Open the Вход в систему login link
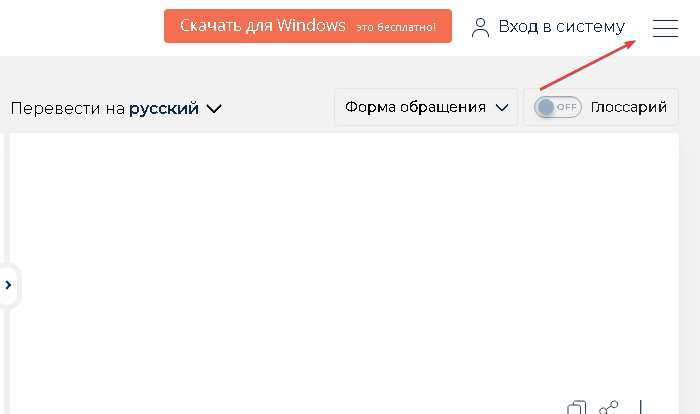Image resolution: width=700 pixels, height=414 pixels. (x=561, y=27)
